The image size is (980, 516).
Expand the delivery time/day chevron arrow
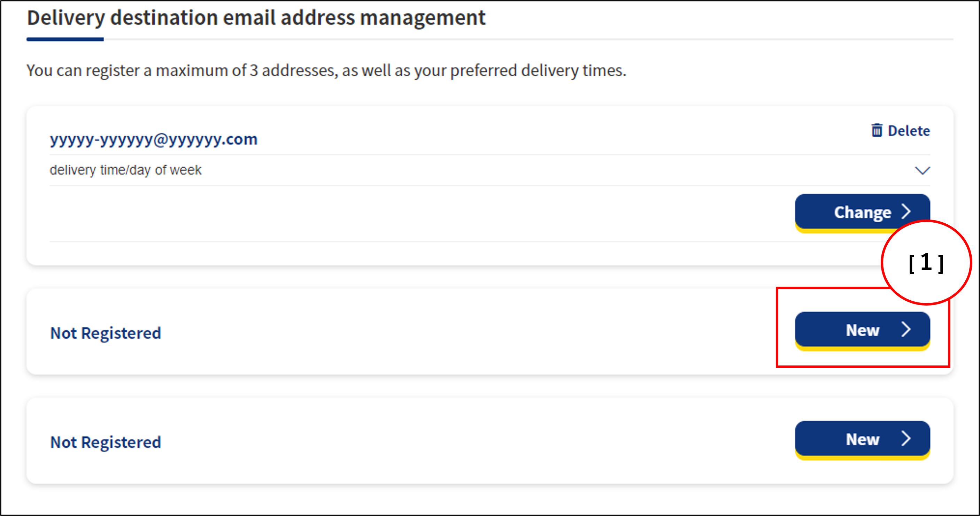(x=922, y=170)
